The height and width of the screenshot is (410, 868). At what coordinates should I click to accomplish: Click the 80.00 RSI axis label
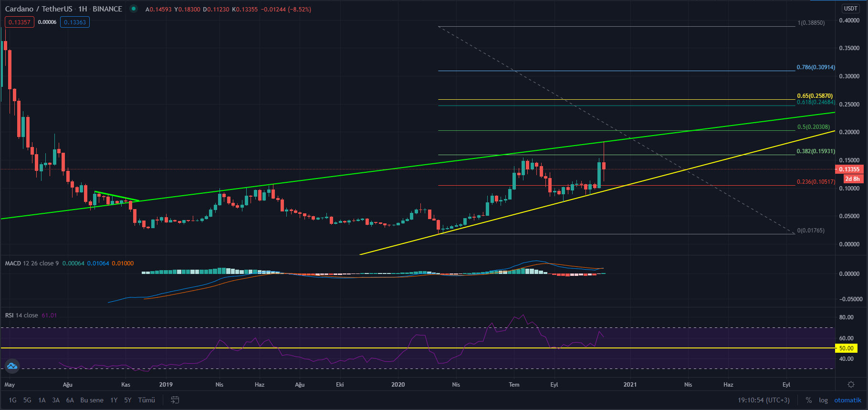click(x=847, y=317)
